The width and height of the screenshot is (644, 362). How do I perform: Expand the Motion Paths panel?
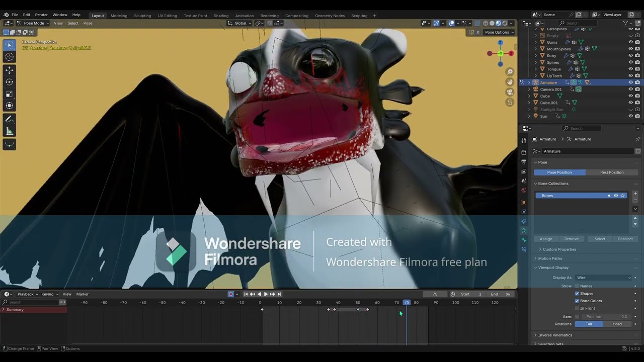[550, 258]
